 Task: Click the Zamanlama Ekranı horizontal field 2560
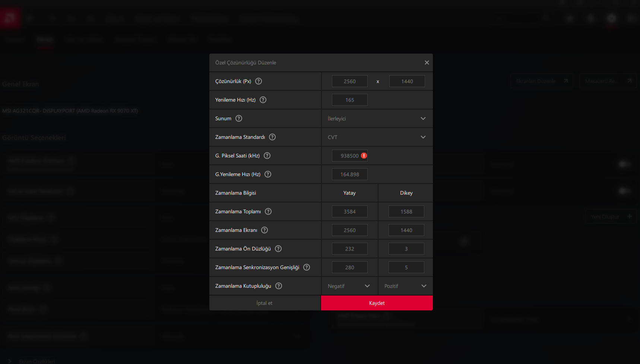pos(350,230)
